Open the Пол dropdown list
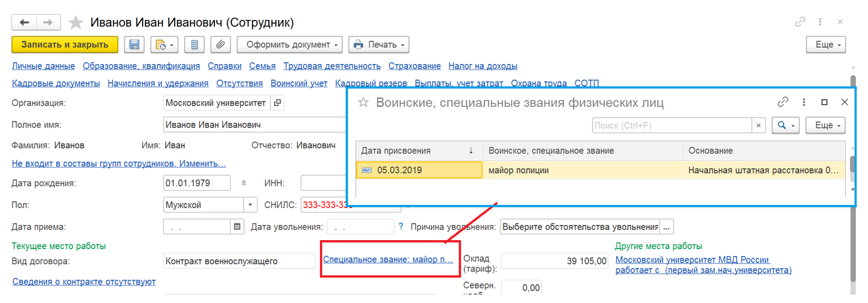868x303 pixels. point(251,205)
